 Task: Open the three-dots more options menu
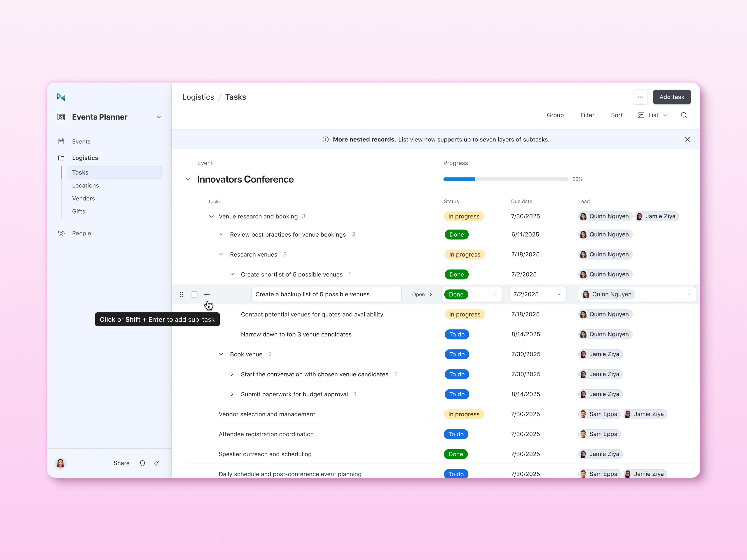tap(640, 97)
